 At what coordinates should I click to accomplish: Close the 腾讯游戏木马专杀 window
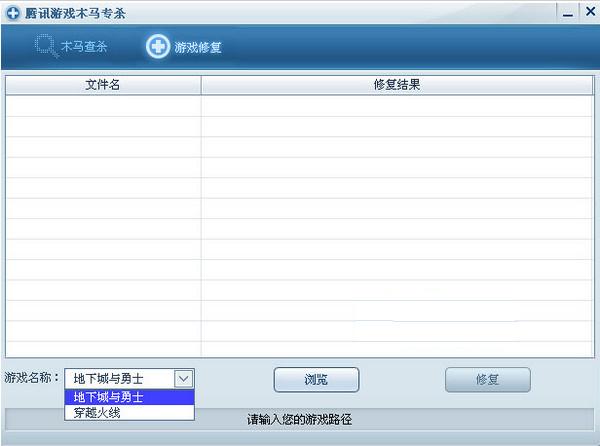[590, 12]
